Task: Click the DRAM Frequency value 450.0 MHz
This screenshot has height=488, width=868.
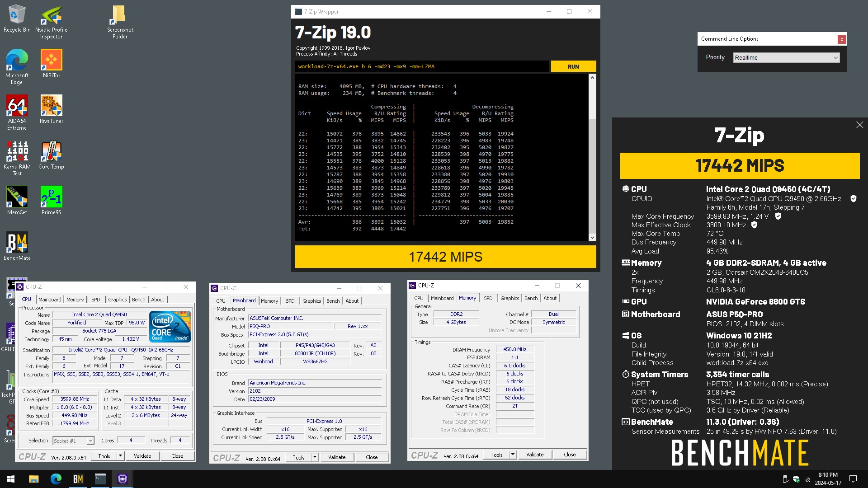Action: (515, 350)
